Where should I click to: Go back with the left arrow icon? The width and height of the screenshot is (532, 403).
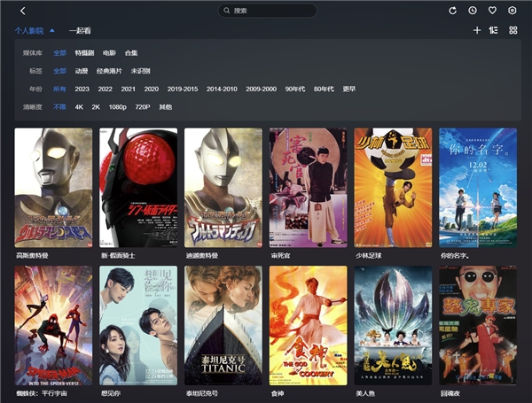coord(23,11)
